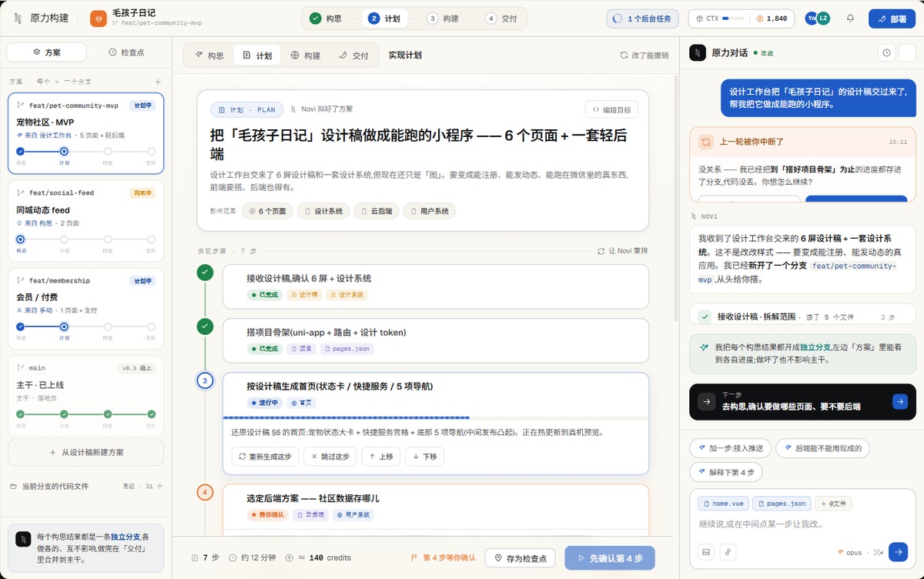This screenshot has height=579, width=924.
Task: Open the notification bell
Action: pos(850,18)
